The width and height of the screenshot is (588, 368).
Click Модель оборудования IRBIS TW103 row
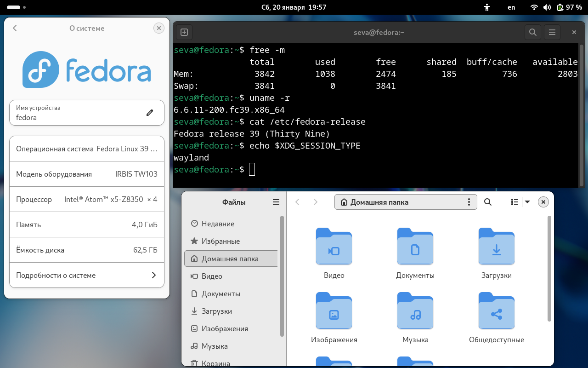pyautogui.click(x=87, y=174)
